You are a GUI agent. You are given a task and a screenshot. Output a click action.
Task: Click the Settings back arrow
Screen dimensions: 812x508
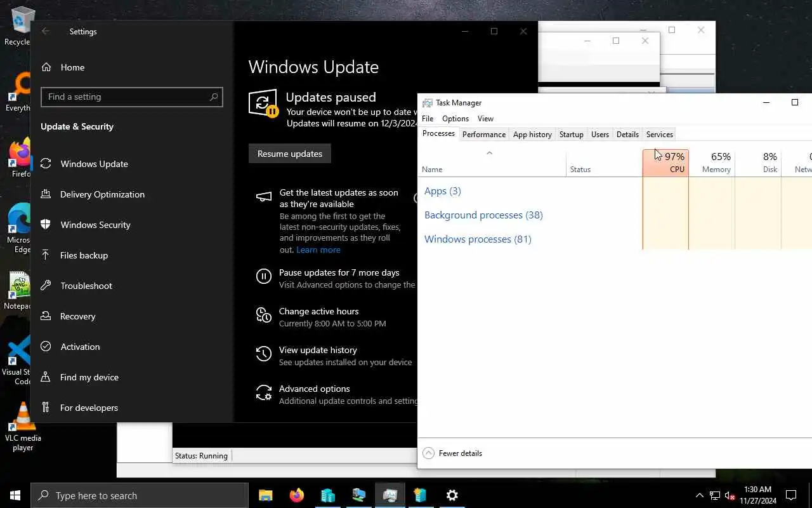coord(45,31)
